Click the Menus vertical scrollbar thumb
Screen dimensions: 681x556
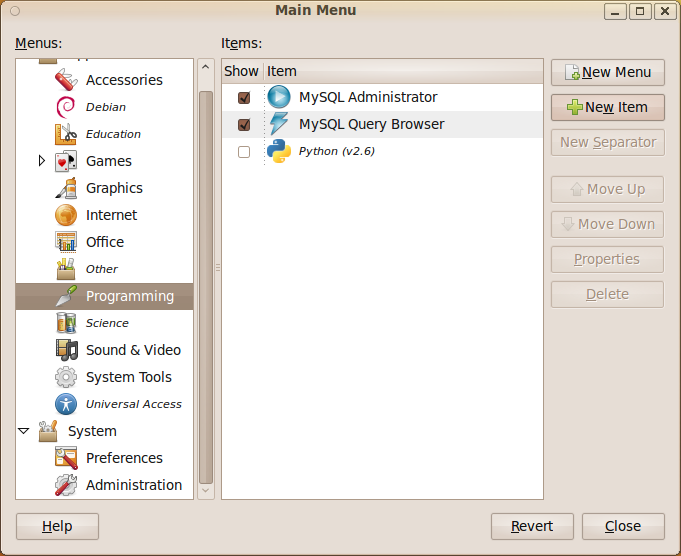[206, 287]
